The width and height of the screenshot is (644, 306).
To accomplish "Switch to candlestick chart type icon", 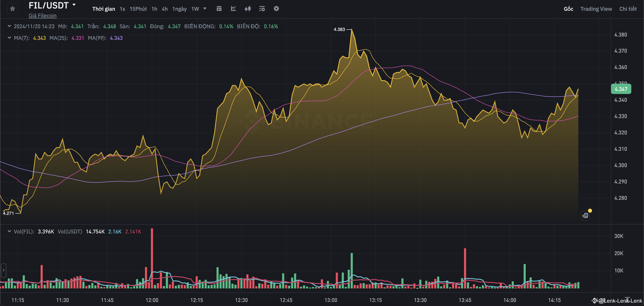I will coord(248,9).
